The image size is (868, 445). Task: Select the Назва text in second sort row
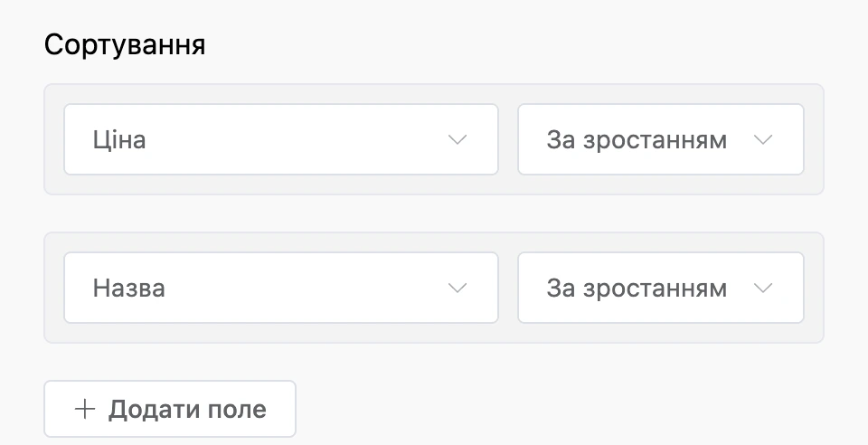tap(128, 288)
